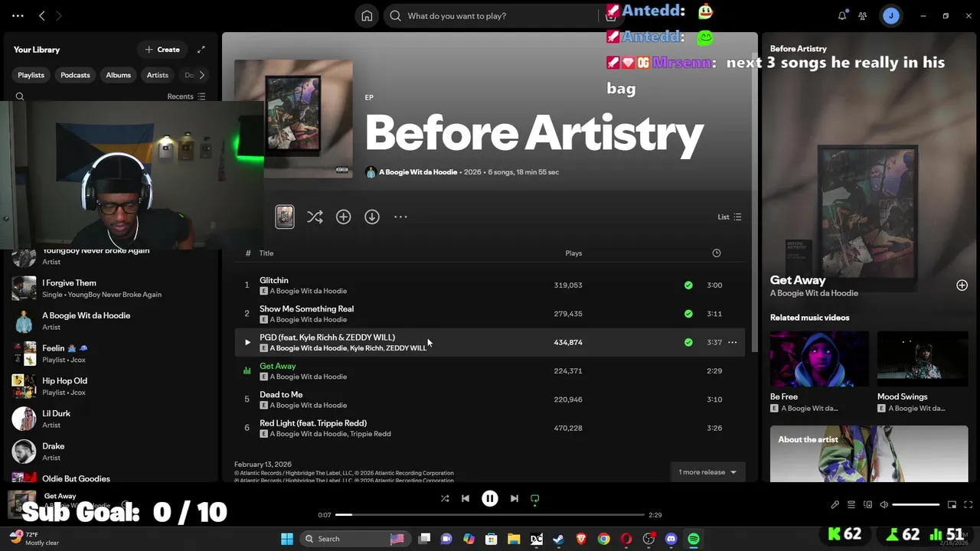Open user profile avatar J

890,16
